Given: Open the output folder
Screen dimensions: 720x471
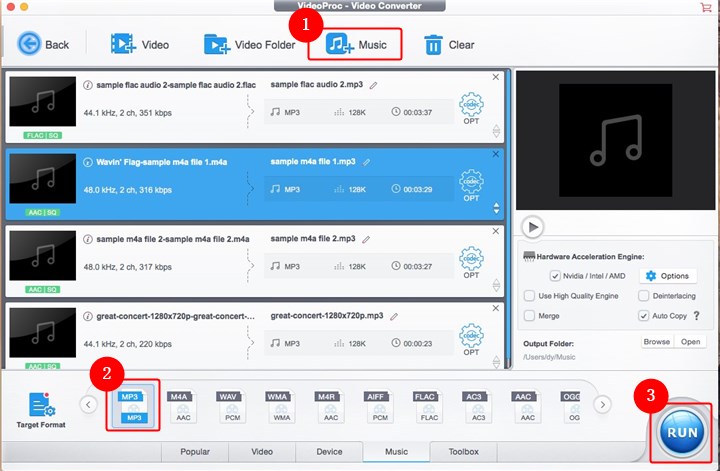Looking at the screenshot, I should (x=690, y=342).
